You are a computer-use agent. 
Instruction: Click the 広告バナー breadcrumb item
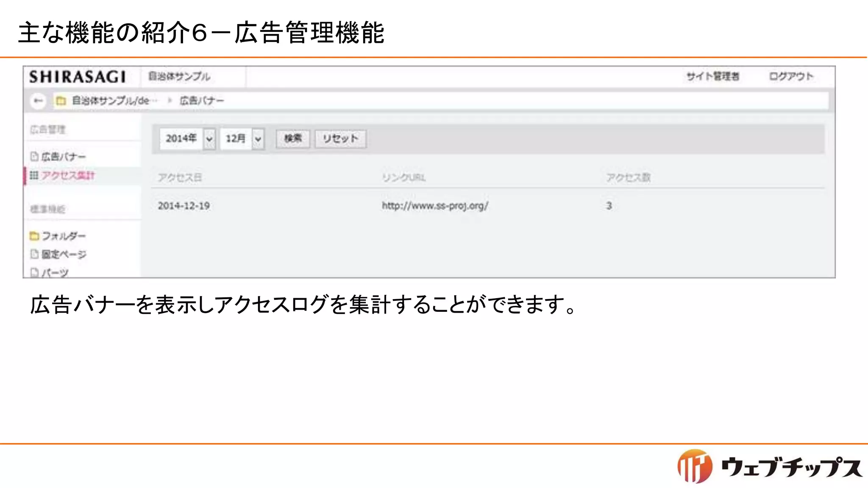tap(202, 101)
